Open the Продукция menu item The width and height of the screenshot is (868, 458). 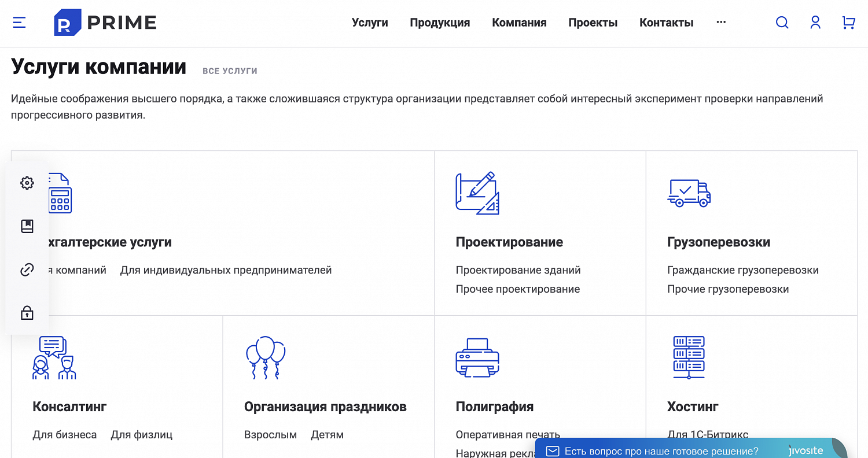[x=440, y=23]
